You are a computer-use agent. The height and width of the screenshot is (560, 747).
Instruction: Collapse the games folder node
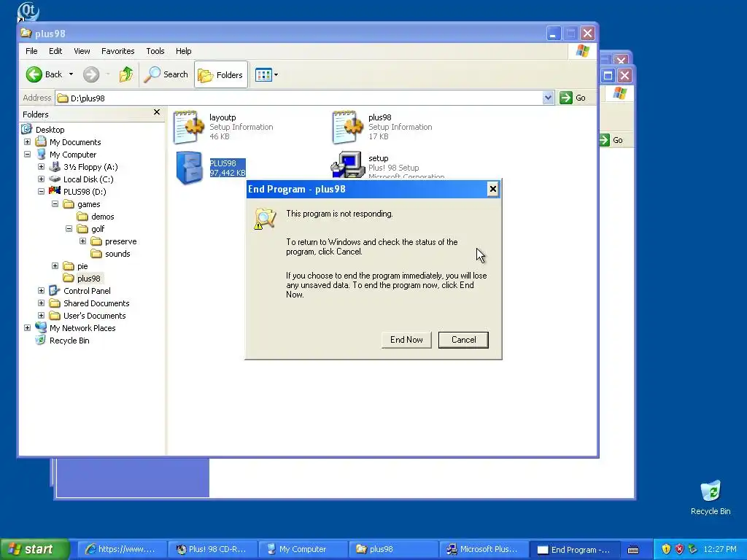pos(55,204)
